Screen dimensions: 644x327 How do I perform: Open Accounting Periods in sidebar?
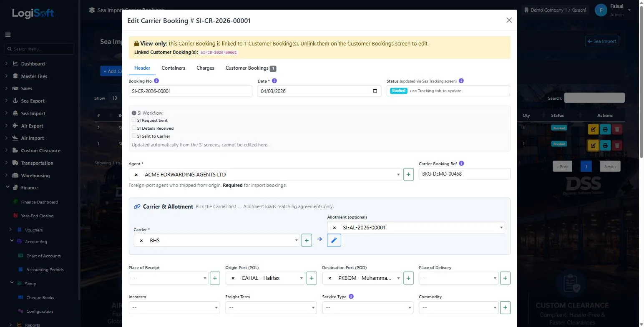(x=45, y=270)
